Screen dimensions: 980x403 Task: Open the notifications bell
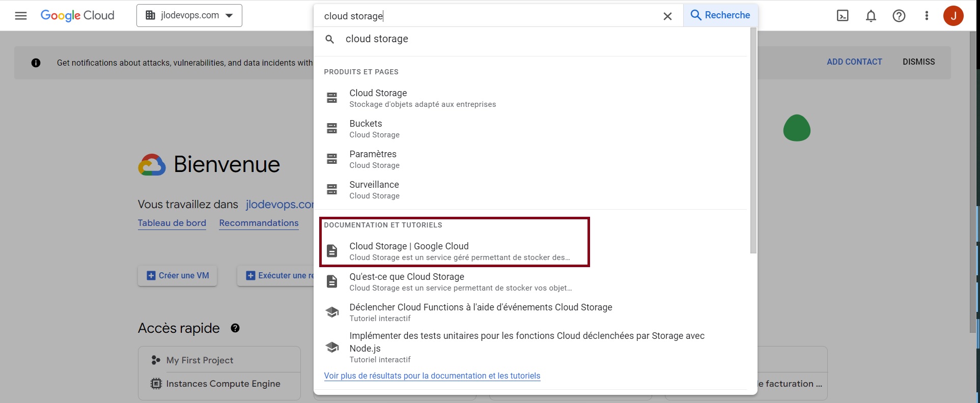point(871,16)
